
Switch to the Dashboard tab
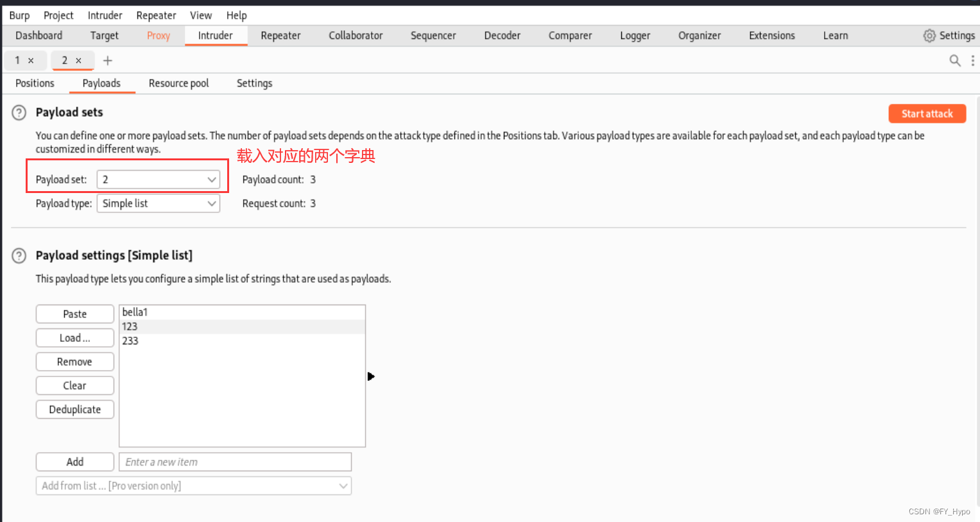[39, 36]
